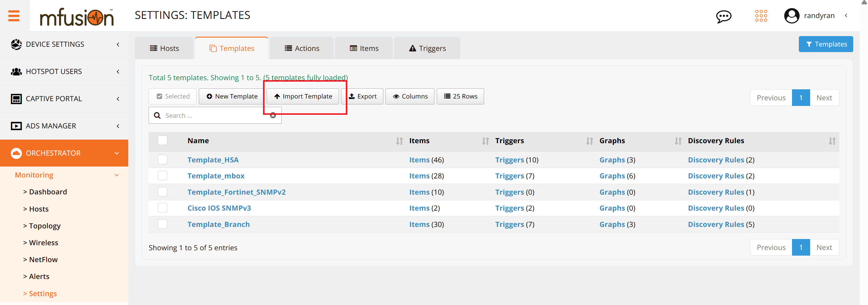Click the Import Template button
Image resolution: width=868 pixels, height=305 pixels.
point(303,96)
